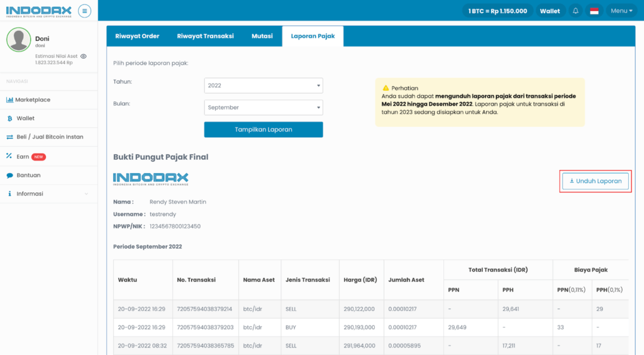This screenshot has height=355, width=644.
Task: Click the Bukti Pungut Pajak Final heading
Action: pyautogui.click(x=160, y=157)
